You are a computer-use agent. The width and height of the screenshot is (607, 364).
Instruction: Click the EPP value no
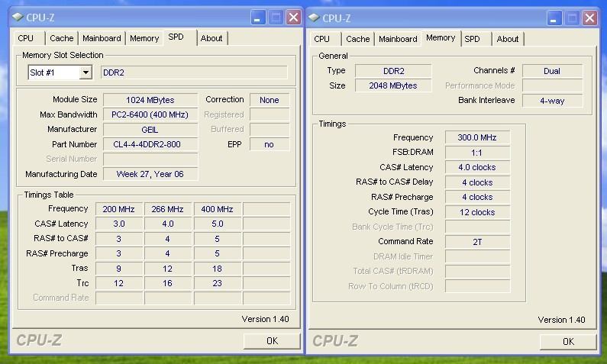[x=270, y=144]
